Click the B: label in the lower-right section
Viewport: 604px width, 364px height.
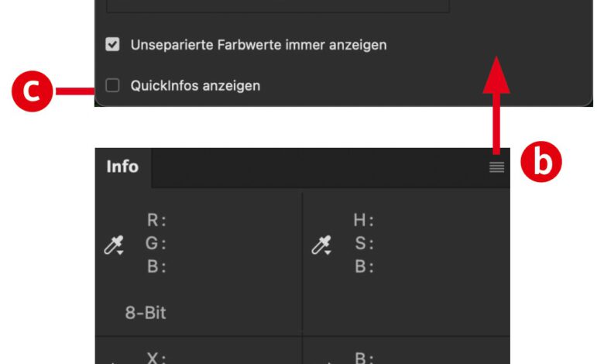pyautogui.click(x=364, y=358)
